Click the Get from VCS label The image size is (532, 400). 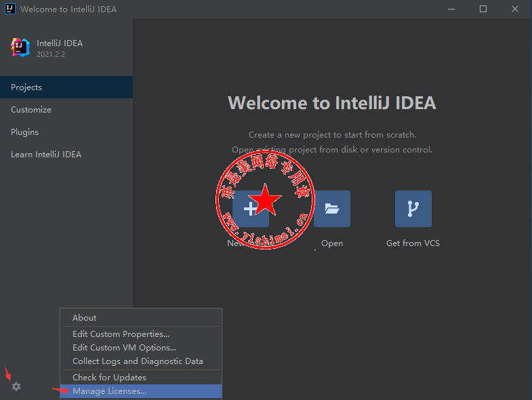413,243
